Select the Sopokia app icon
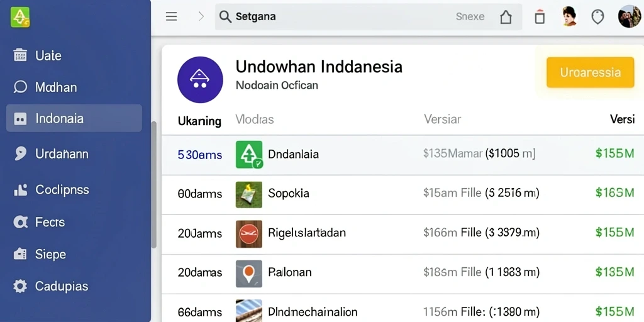This screenshot has height=322, width=644. pos(249,194)
